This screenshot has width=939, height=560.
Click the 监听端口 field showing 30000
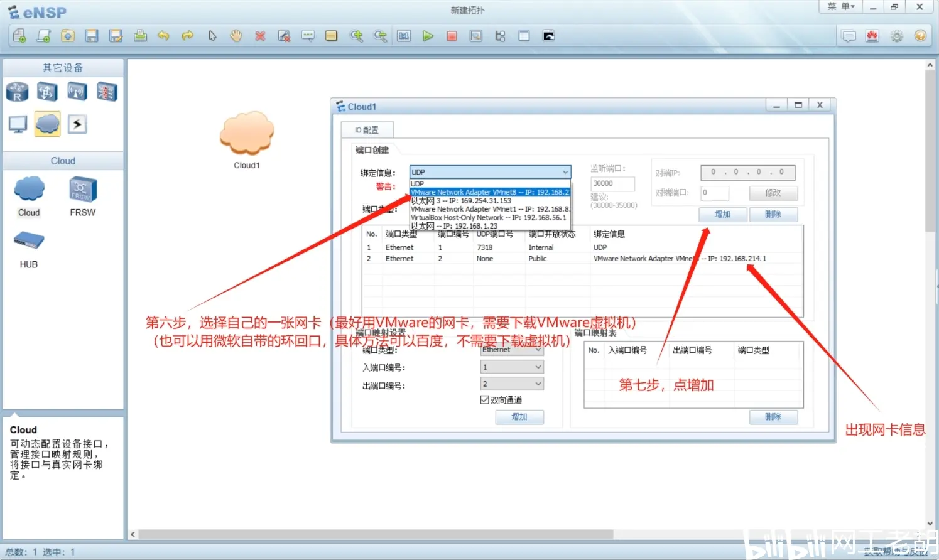[x=612, y=183]
